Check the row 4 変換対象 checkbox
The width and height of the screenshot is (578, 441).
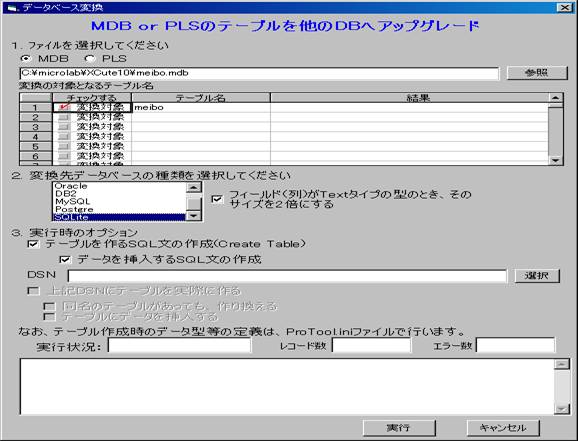click(x=64, y=136)
